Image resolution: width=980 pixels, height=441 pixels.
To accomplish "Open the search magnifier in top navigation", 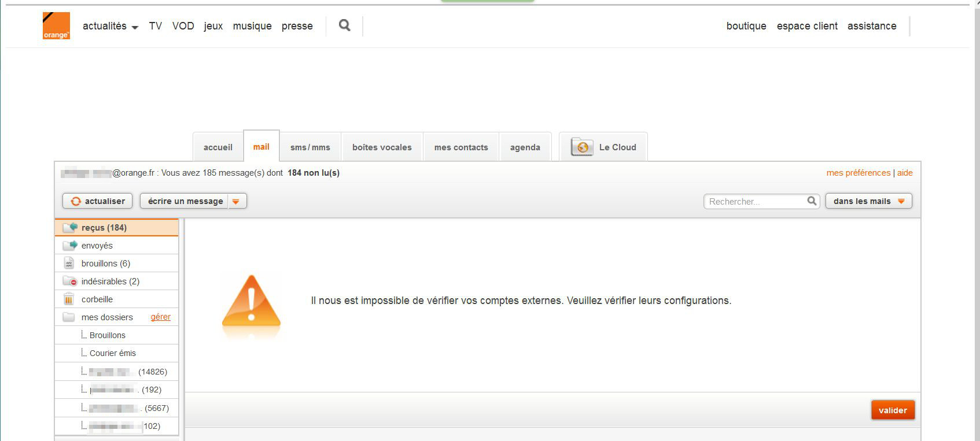I will coord(345,25).
